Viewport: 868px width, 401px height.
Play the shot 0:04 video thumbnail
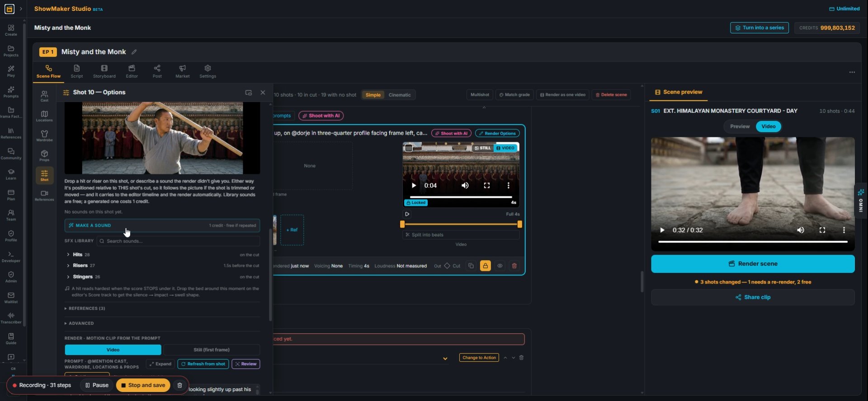pos(413,186)
